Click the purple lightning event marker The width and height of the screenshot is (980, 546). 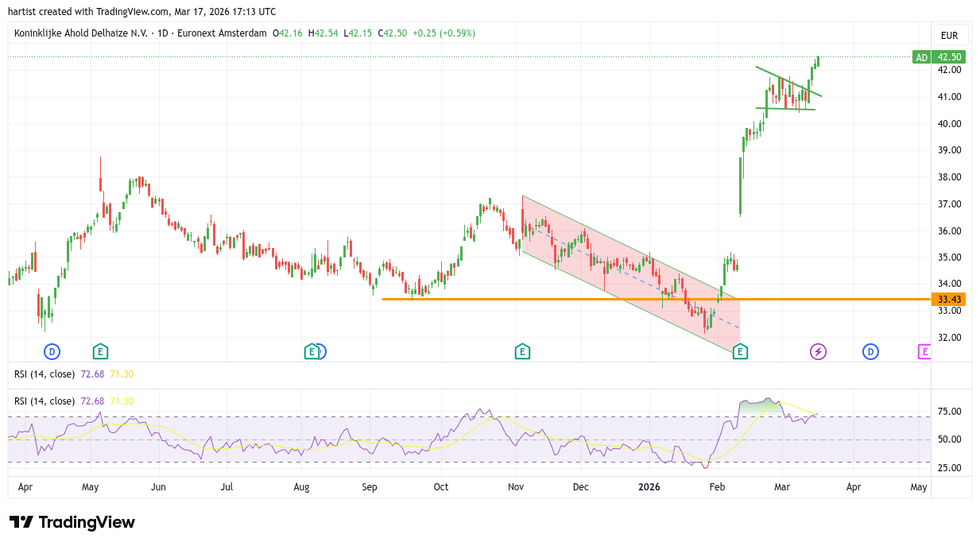point(818,351)
